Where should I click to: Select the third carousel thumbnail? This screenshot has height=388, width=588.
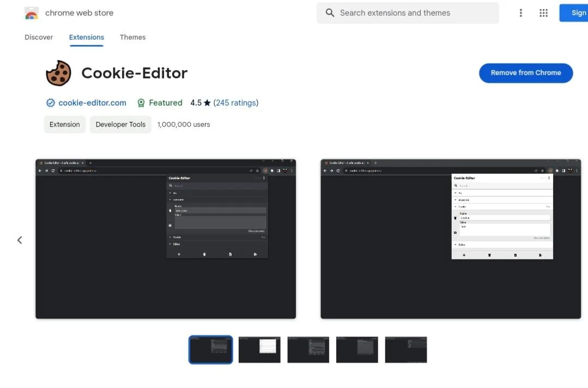tap(308, 350)
